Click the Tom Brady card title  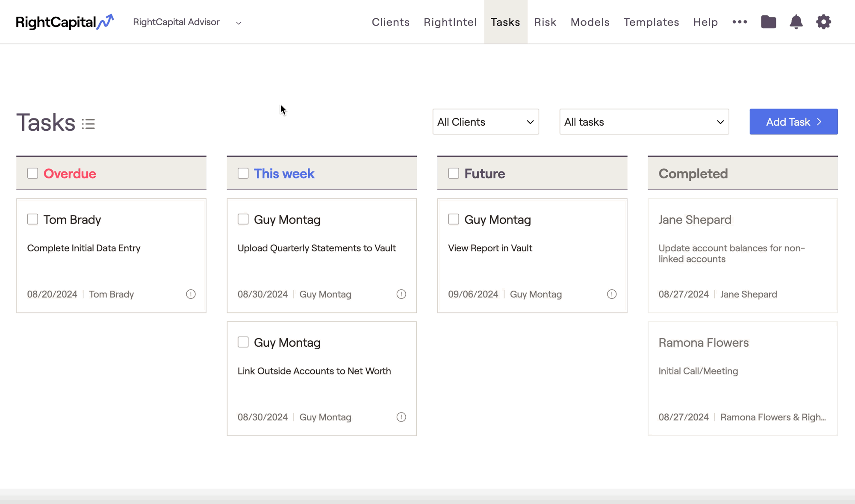(72, 220)
